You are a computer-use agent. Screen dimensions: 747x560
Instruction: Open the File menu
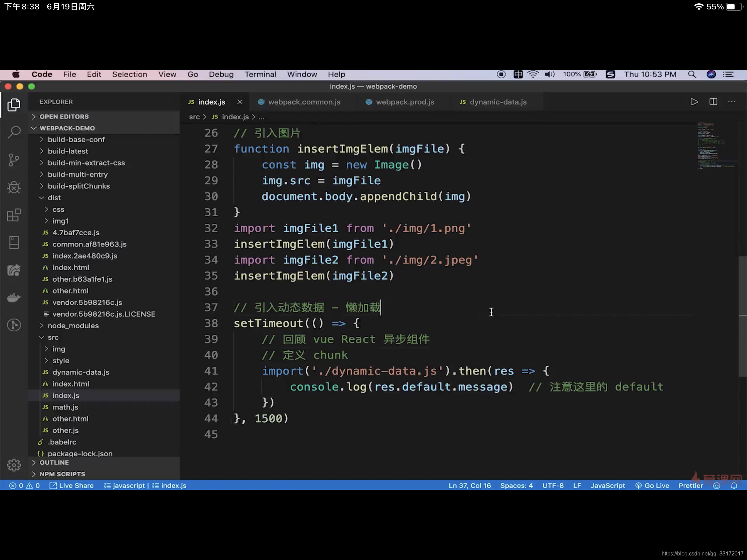(x=70, y=74)
